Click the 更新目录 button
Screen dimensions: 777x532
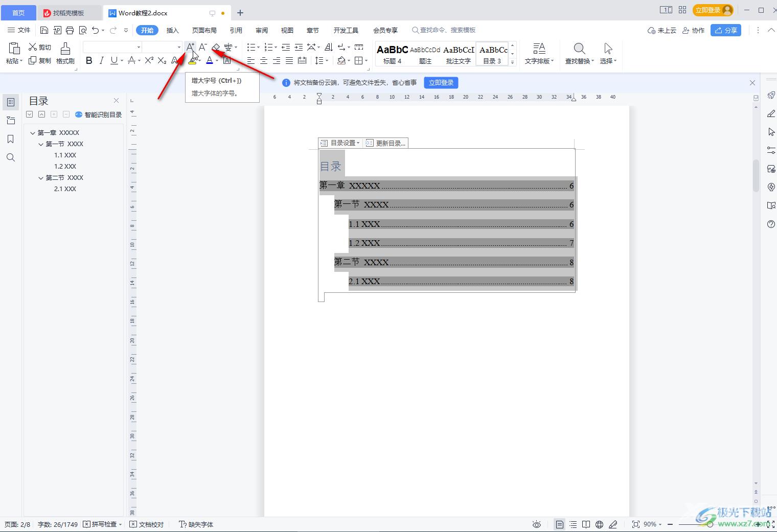click(x=386, y=143)
